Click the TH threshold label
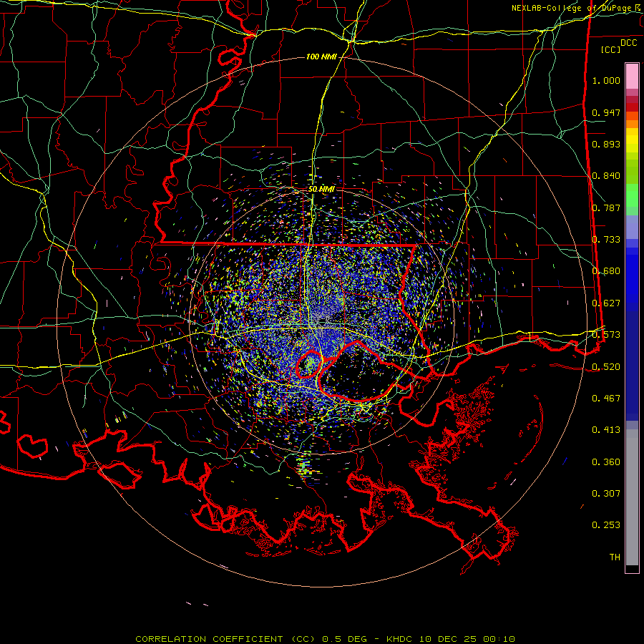Screen dimensions: 644x644 [615, 557]
